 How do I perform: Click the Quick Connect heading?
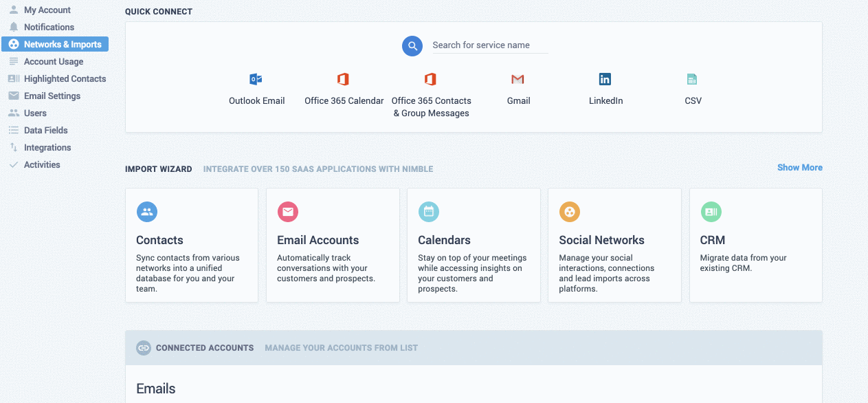159,12
